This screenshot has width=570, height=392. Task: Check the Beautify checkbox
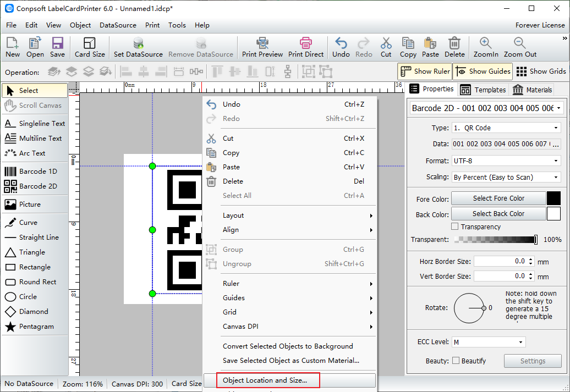coord(456,361)
